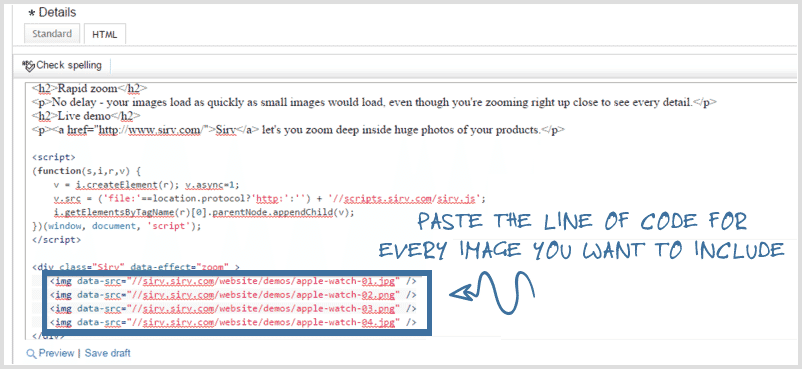Image resolution: width=802 pixels, height=369 pixels.
Task: Open the Preview link
Action: [x=56, y=353]
